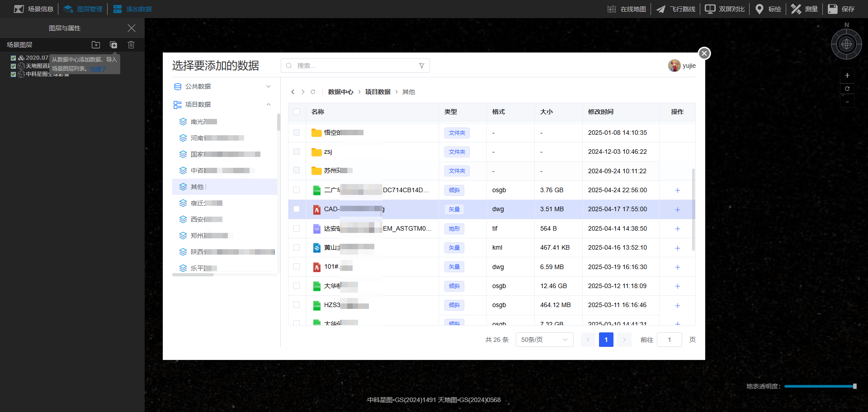Click the refresh icon beside breadcrumb
868x412 pixels.
tap(313, 92)
